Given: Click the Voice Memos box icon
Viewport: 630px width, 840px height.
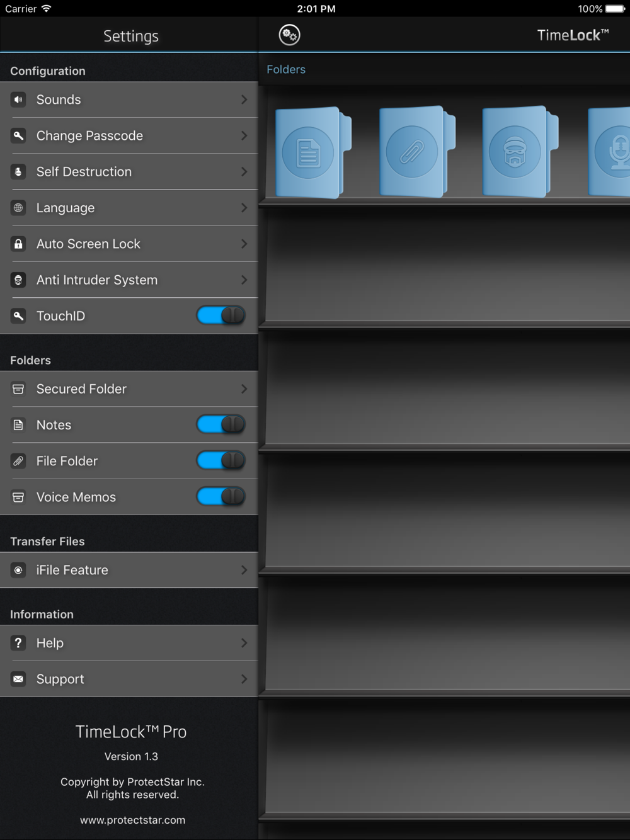Looking at the screenshot, I should point(18,497).
